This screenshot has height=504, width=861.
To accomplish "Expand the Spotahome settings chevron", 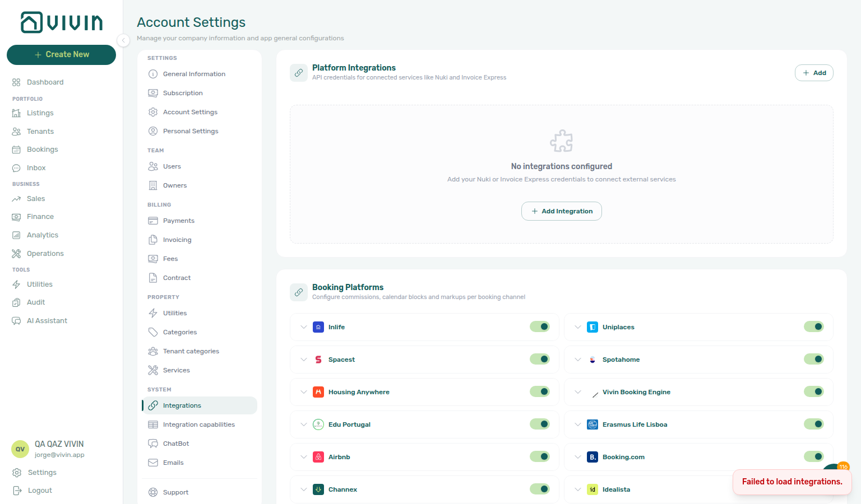I will (578, 360).
